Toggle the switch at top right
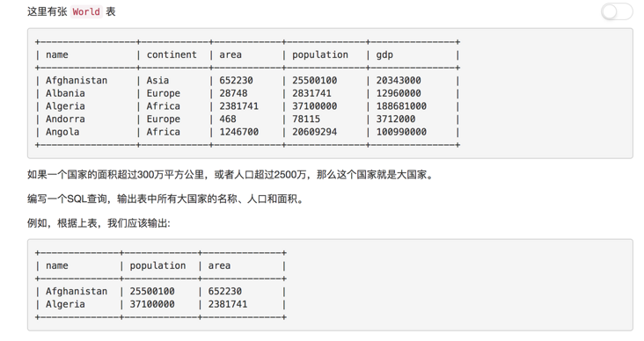644x341 pixels. (617, 11)
